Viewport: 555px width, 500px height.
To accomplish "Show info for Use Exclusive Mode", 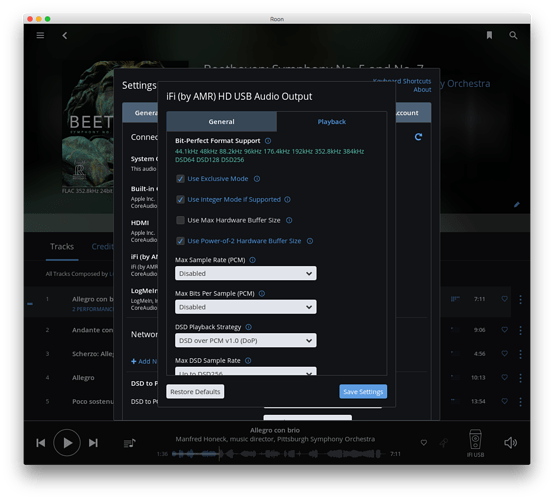I will coord(257,179).
